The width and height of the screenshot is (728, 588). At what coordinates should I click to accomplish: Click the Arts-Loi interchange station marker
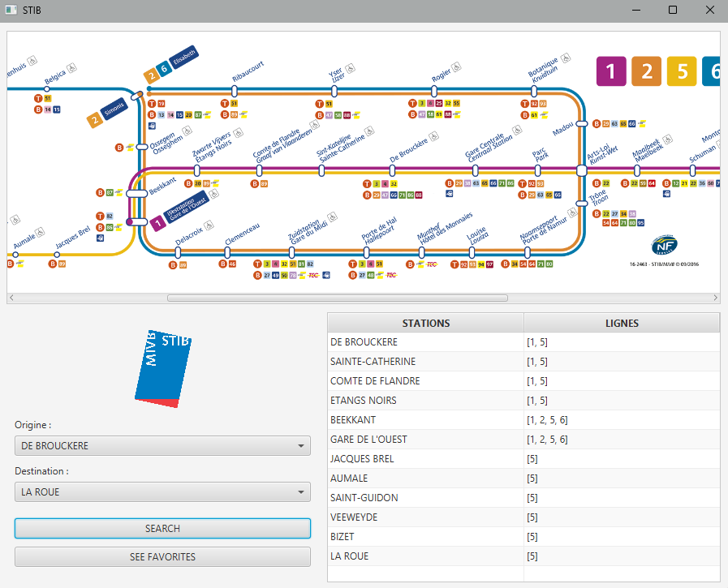point(581,170)
